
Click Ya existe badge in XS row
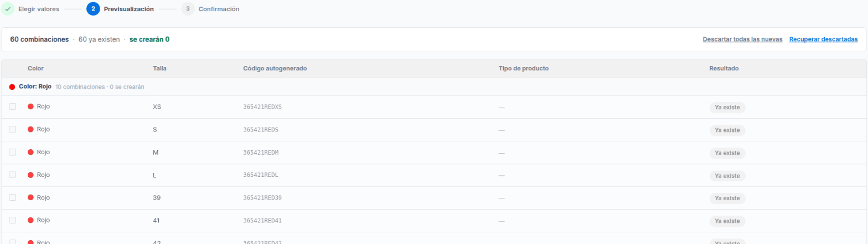point(727,108)
